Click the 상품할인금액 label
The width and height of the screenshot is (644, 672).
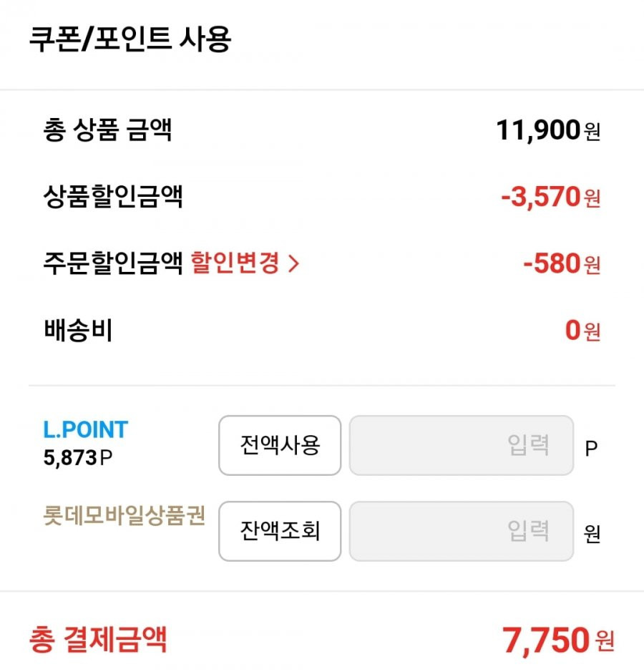click(113, 196)
